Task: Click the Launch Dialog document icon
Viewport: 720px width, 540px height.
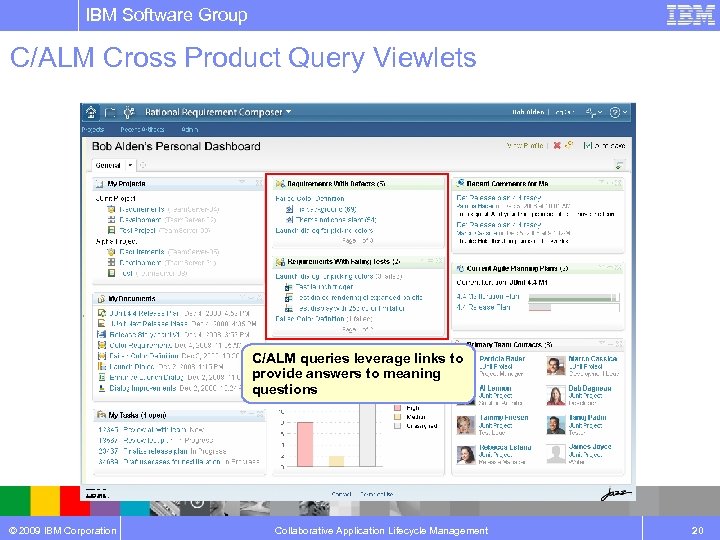Action: [102, 366]
